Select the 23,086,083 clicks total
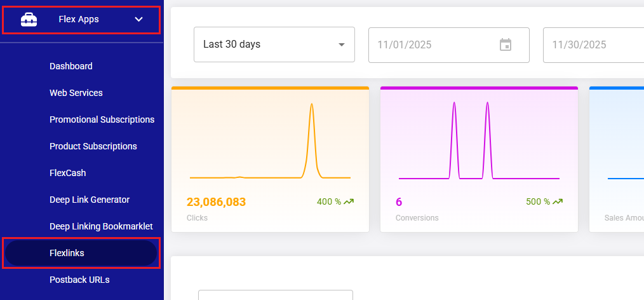The image size is (644, 300). click(x=216, y=202)
